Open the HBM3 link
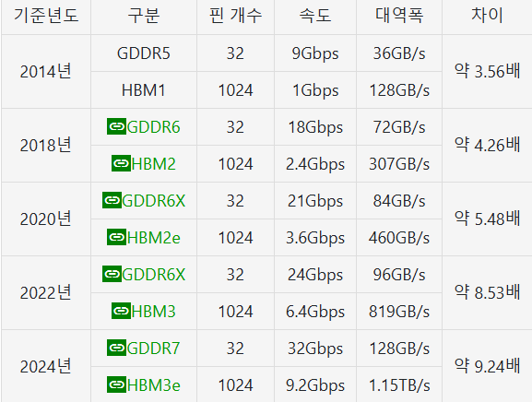 (144, 311)
